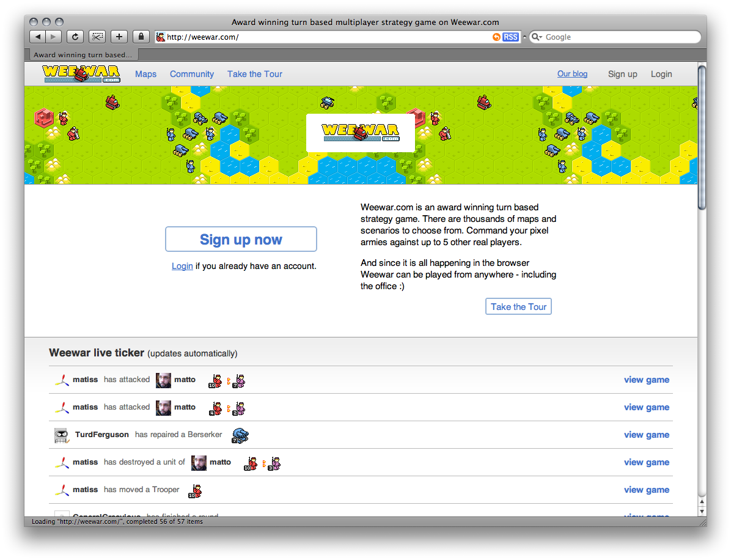The image size is (731, 560).
Task: Click matiss avatar in second attacked row
Action: coord(62,408)
